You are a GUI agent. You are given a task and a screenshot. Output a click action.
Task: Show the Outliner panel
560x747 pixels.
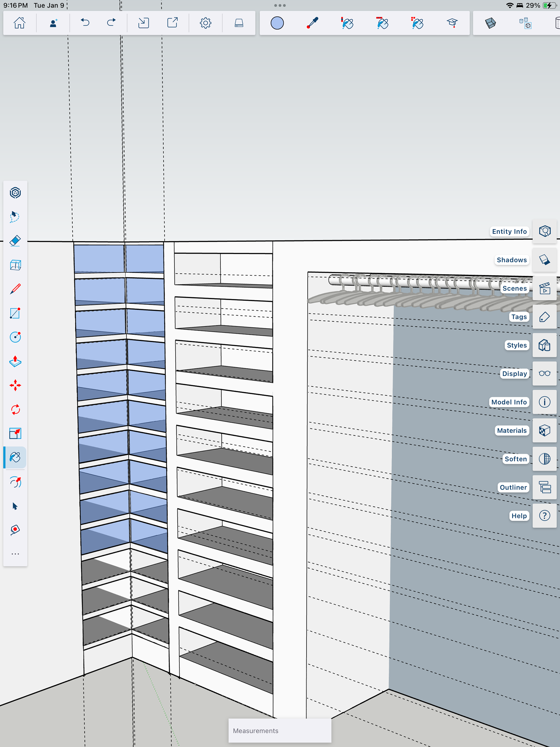pyautogui.click(x=545, y=487)
